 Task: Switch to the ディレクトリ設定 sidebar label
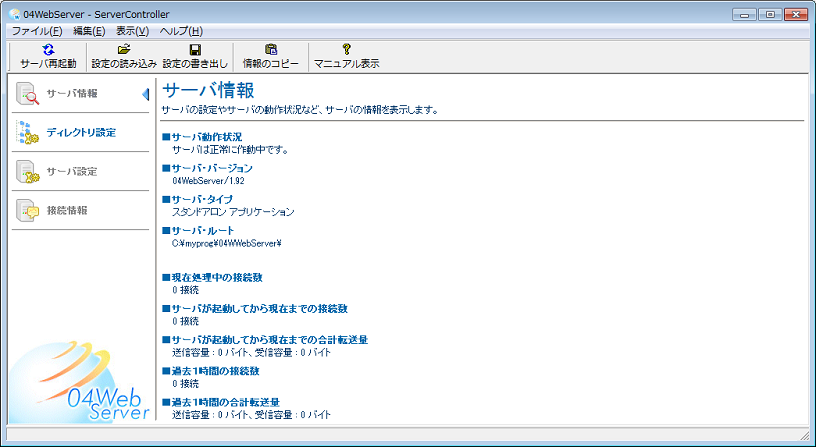click(81, 133)
